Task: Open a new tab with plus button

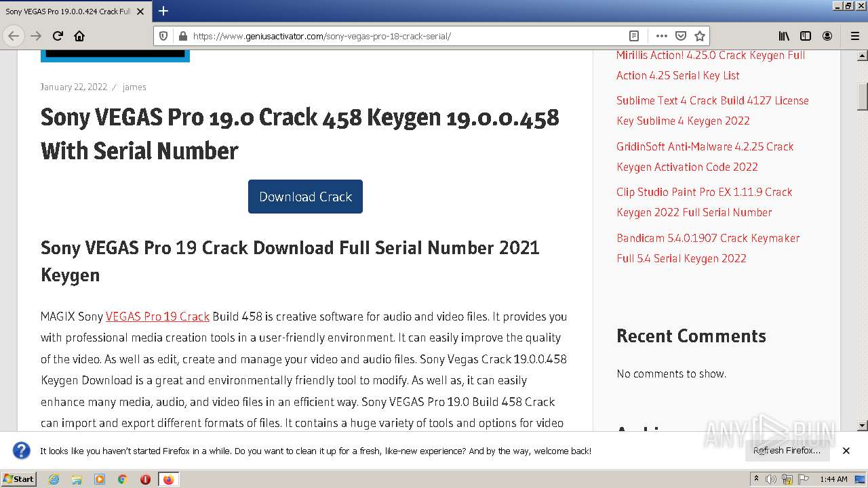Action: (163, 11)
